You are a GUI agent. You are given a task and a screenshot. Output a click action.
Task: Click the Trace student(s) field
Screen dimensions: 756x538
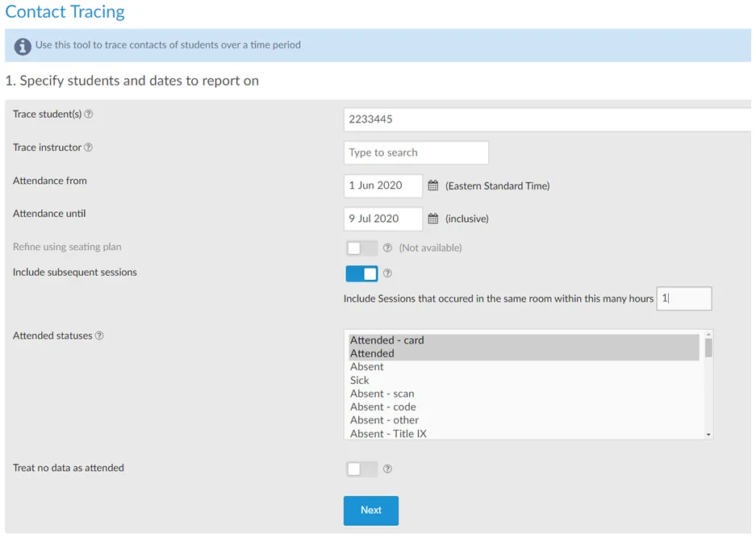point(547,119)
